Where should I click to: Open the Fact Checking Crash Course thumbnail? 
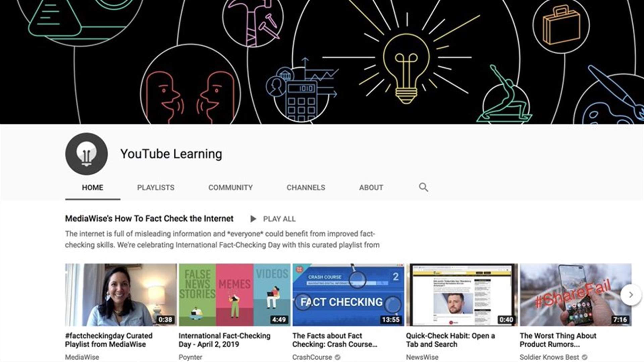pyautogui.click(x=348, y=295)
